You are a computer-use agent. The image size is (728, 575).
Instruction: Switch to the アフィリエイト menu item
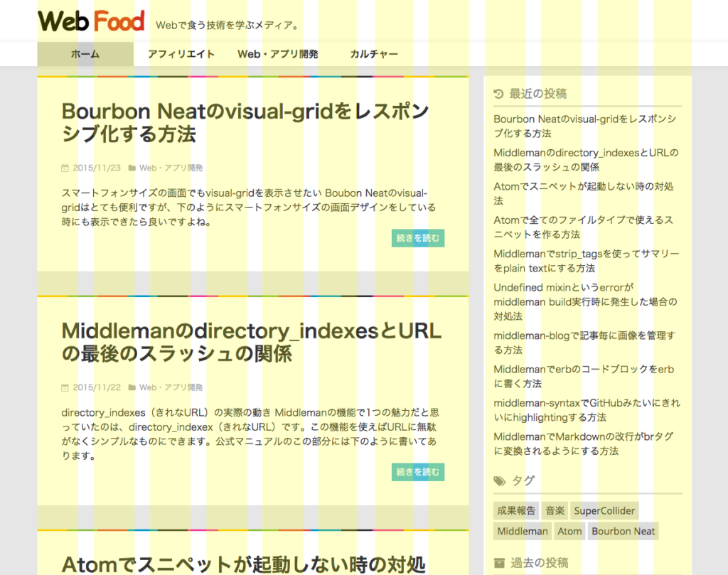(x=181, y=53)
